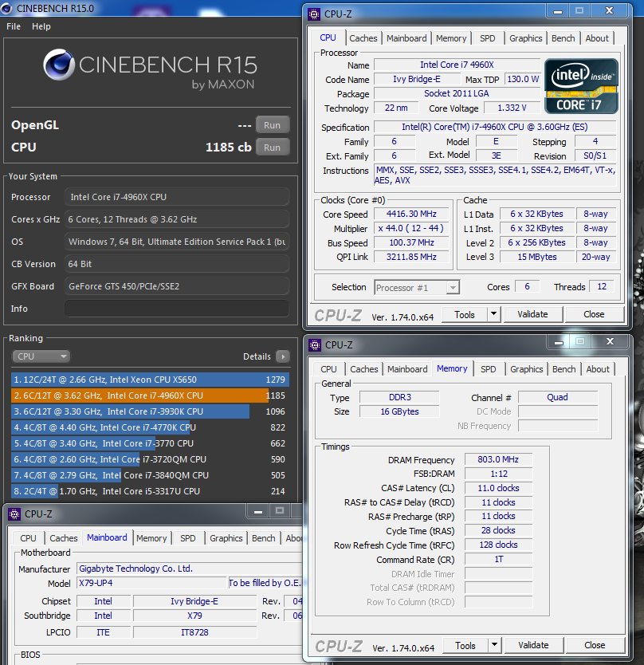Click Validate in top CPU-Z window
This screenshot has height=665, width=644.
pos(532,314)
